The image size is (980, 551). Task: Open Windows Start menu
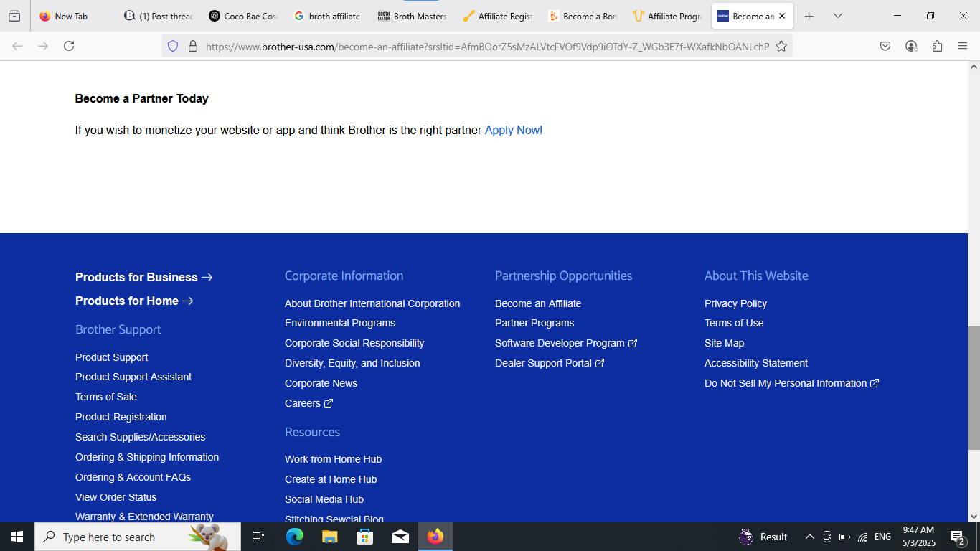click(x=17, y=537)
